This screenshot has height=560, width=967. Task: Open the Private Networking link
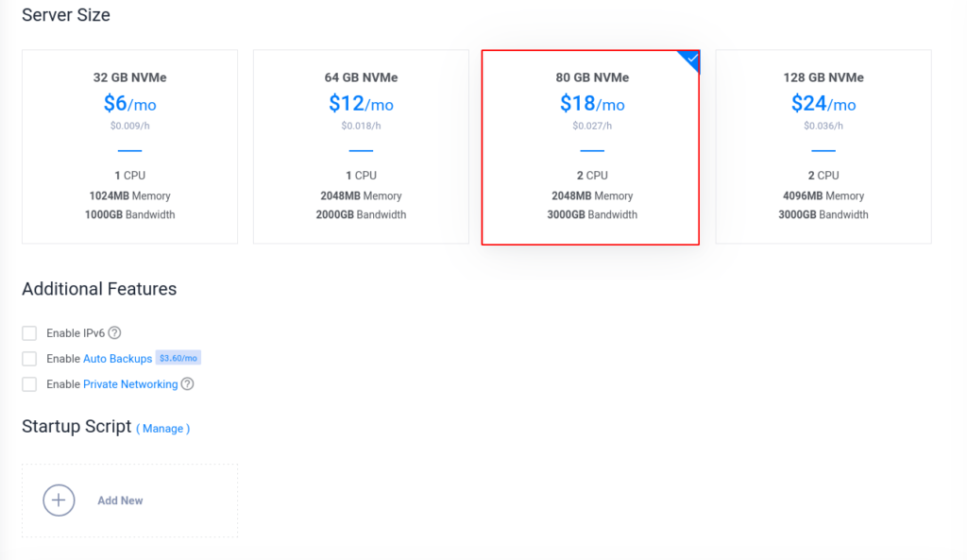coord(130,384)
